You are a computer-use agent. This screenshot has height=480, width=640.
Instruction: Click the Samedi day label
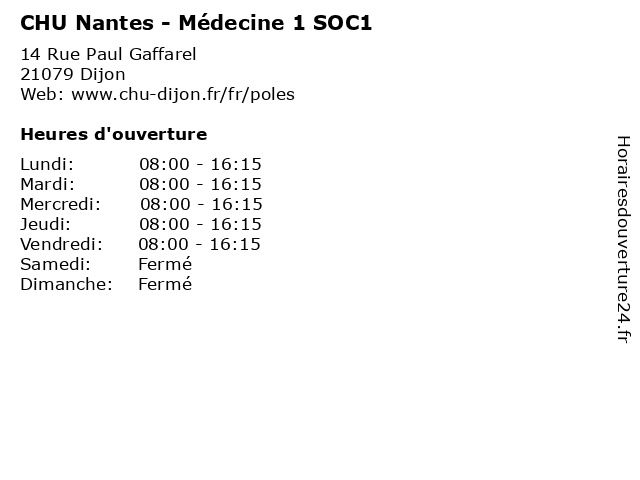pos(56,264)
